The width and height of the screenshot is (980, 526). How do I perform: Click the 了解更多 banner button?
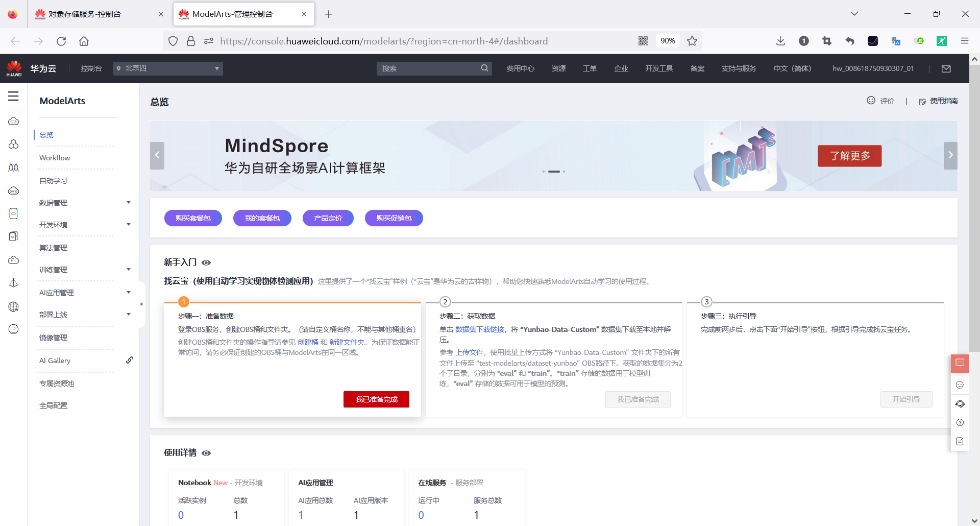[x=850, y=156]
